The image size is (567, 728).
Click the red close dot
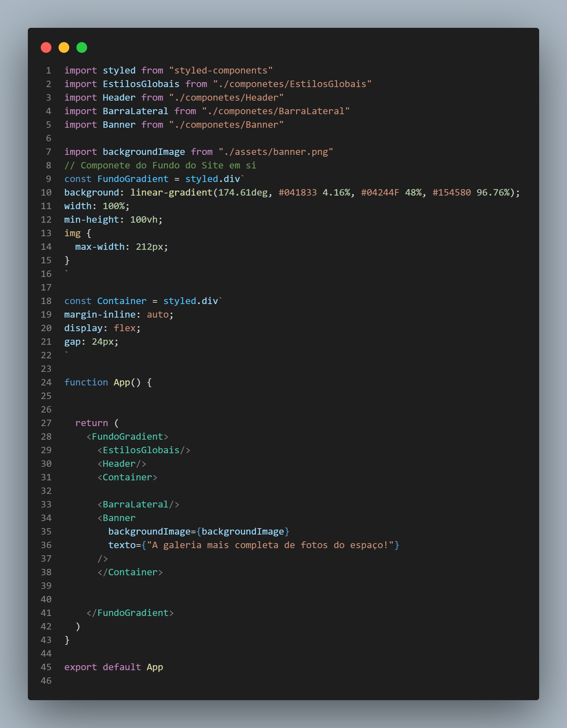coord(46,47)
